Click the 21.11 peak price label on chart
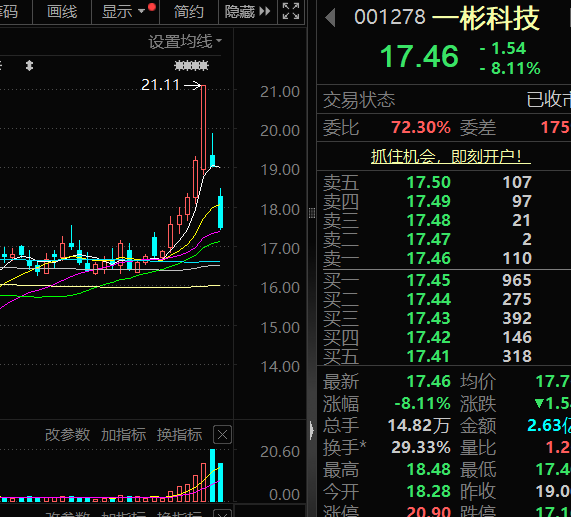 click(x=160, y=85)
